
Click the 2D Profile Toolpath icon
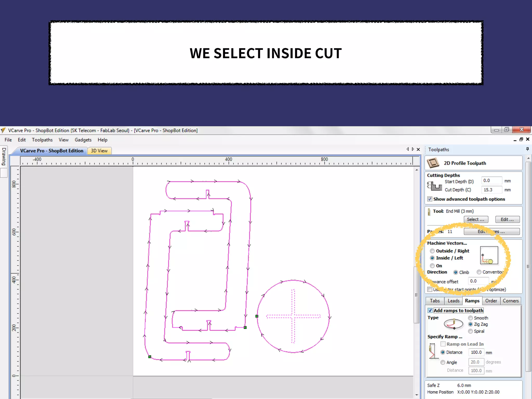click(433, 163)
